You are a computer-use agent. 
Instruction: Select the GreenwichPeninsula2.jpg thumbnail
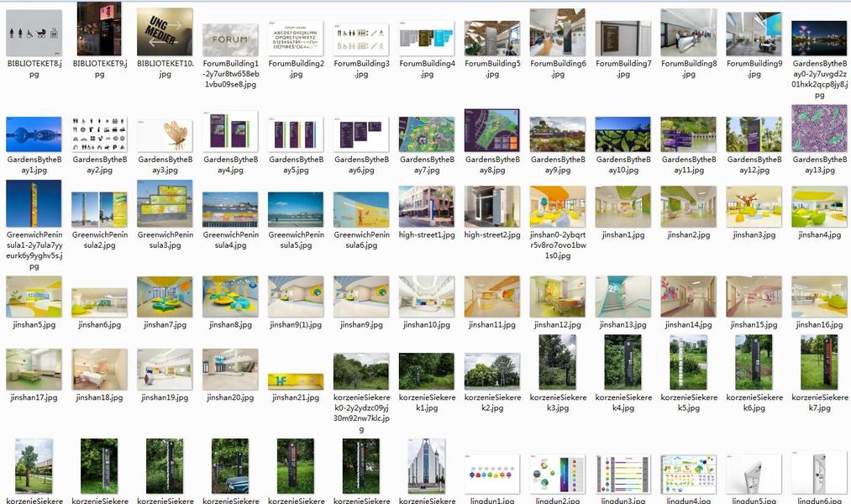pos(99,209)
